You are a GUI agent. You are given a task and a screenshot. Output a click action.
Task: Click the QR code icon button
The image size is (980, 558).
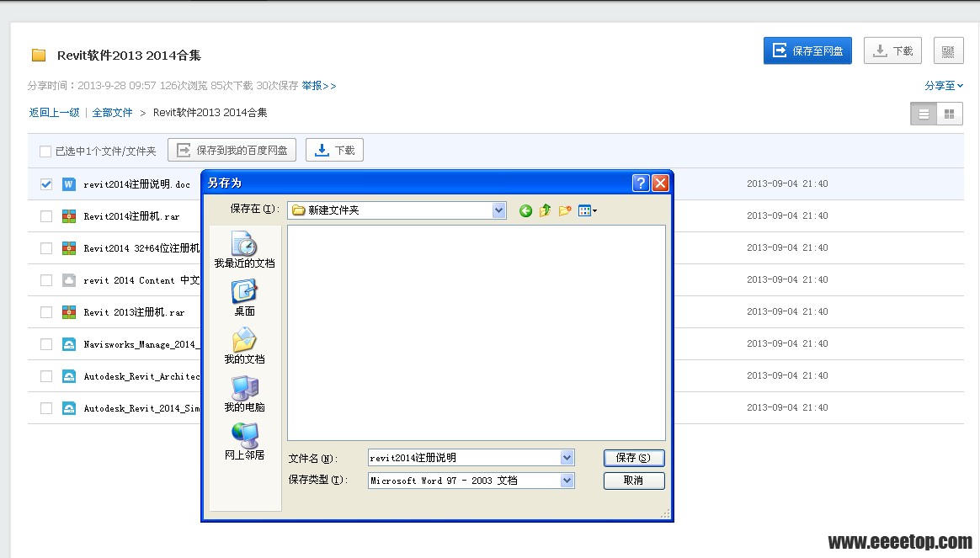tap(948, 50)
